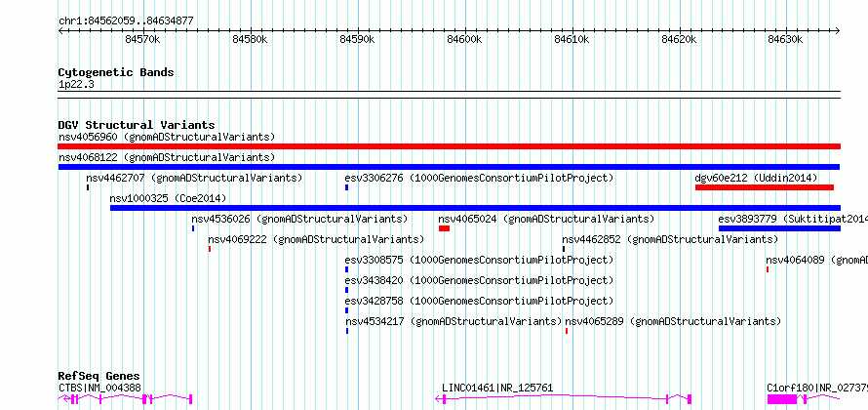Click the 84590k ruler label
The image size is (868, 410).
coord(358,39)
